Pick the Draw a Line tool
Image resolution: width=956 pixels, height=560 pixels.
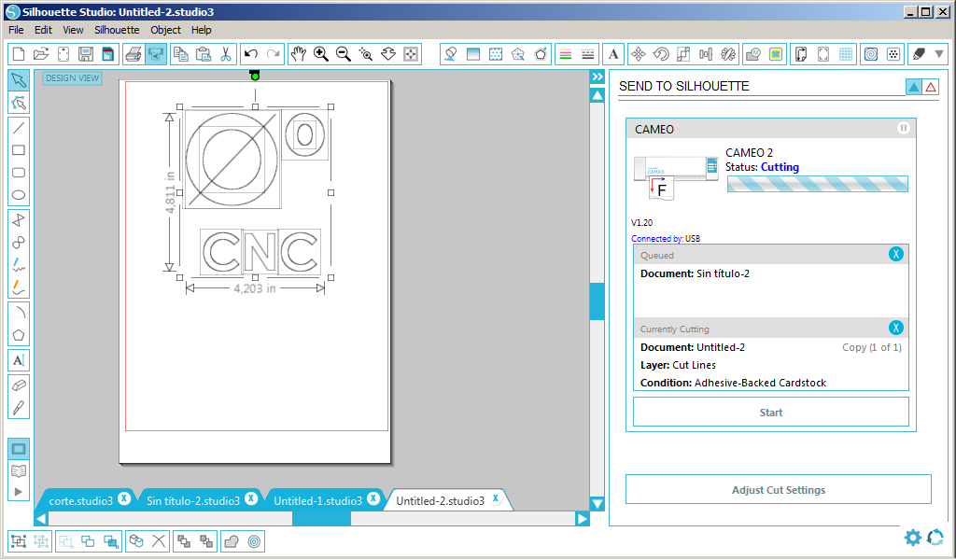[x=19, y=127]
